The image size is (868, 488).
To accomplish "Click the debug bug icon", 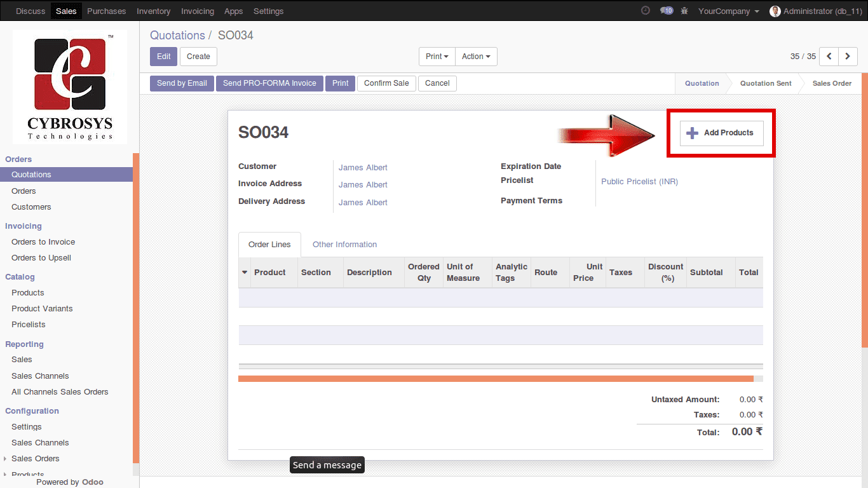I will click(684, 11).
